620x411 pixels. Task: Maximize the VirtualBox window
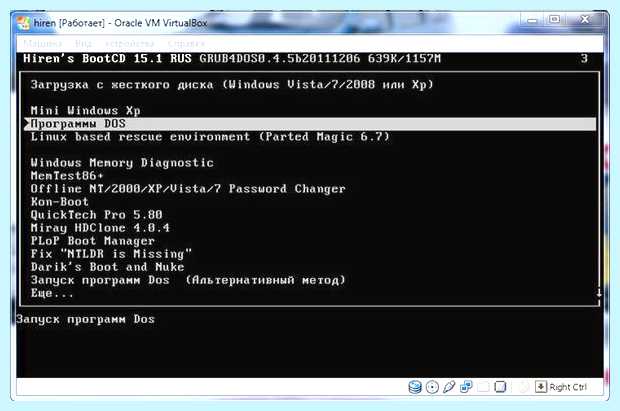(x=554, y=19)
